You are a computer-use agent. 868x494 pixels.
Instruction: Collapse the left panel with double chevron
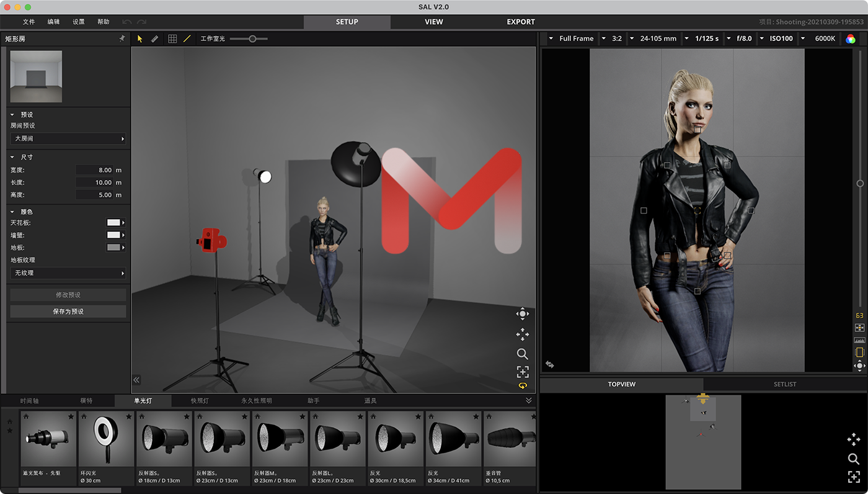[x=136, y=380]
